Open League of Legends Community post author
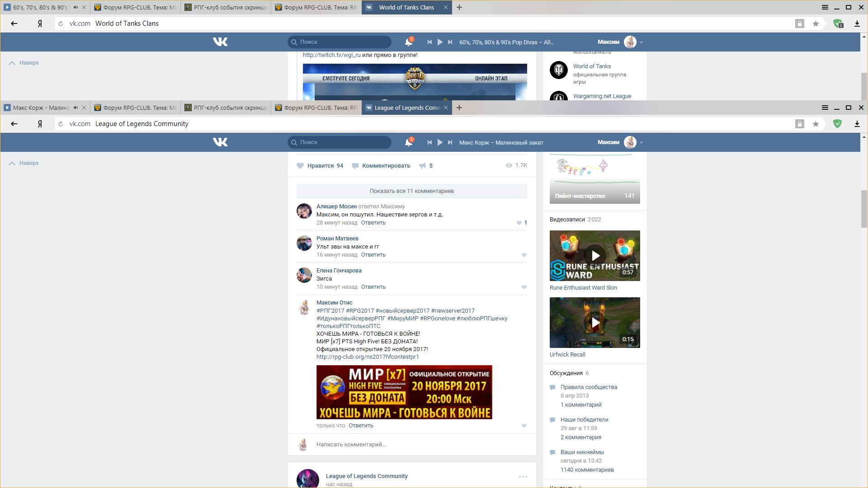868x488 pixels. (x=367, y=476)
